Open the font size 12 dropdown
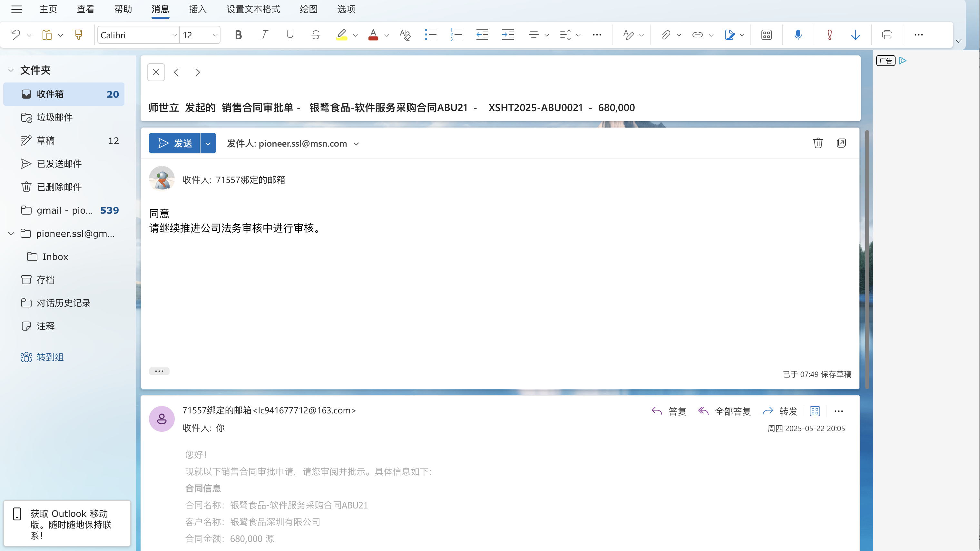This screenshot has height=551, width=980. pyautogui.click(x=215, y=35)
